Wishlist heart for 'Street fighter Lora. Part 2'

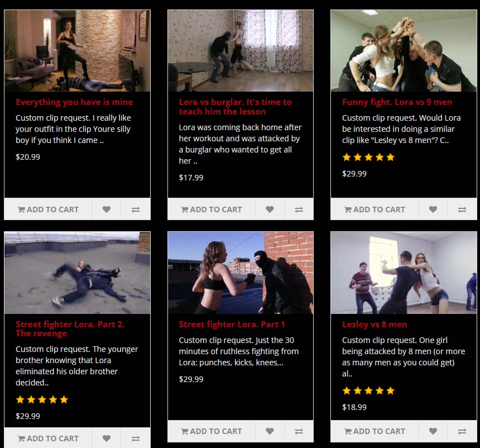106,438
